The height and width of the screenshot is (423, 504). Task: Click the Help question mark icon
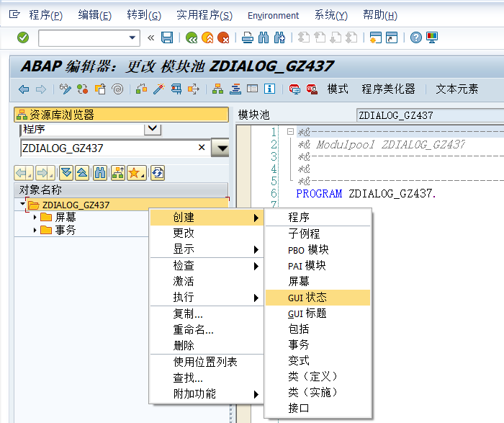[416, 37]
